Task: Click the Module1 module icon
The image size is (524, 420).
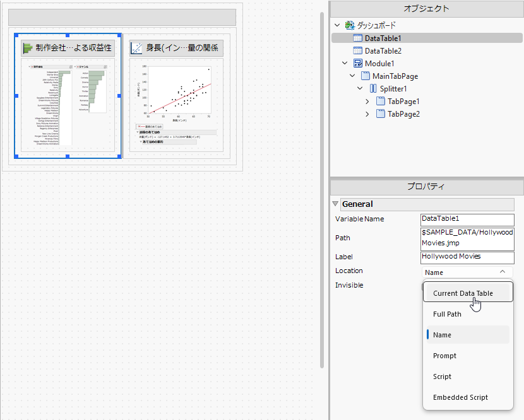Action: tap(357, 64)
